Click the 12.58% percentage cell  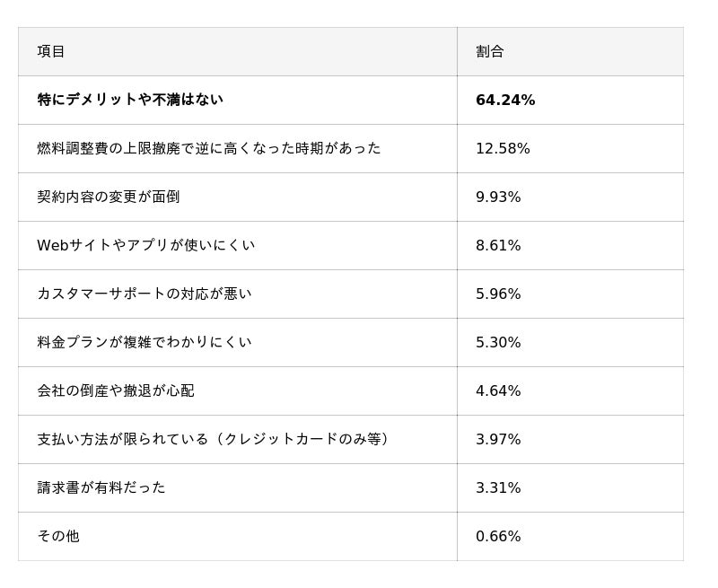pos(503,148)
